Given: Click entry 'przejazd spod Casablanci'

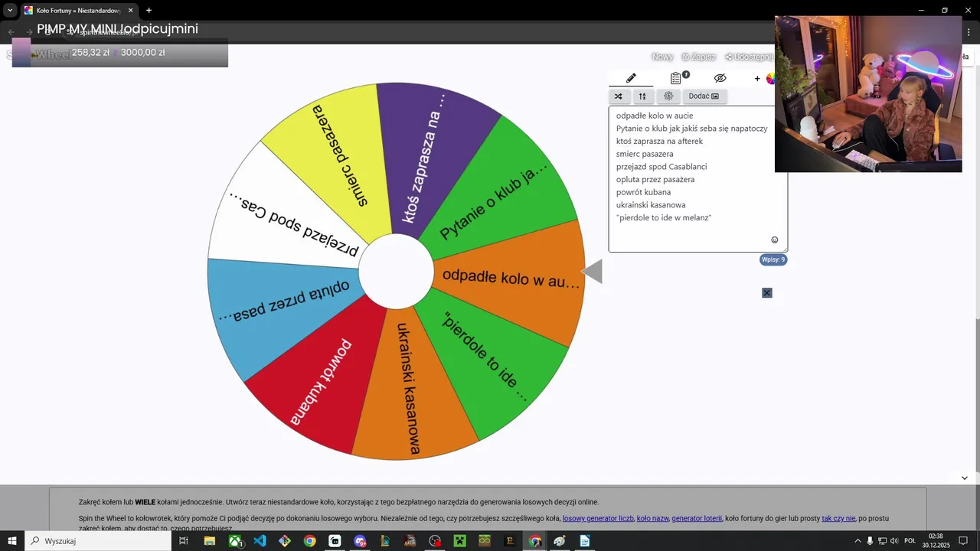Looking at the screenshot, I should (x=661, y=167).
